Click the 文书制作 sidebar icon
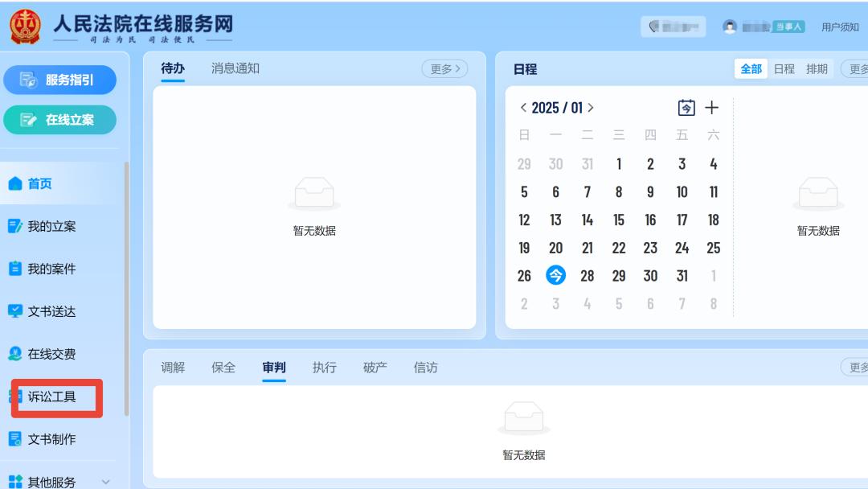The width and height of the screenshot is (868, 489). (x=14, y=439)
